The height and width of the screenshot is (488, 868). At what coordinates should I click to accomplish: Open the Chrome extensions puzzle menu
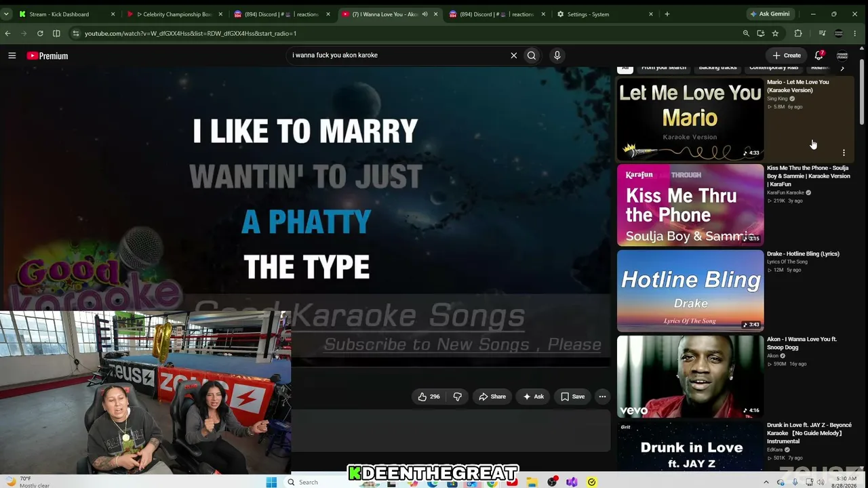[x=798, y=33]
